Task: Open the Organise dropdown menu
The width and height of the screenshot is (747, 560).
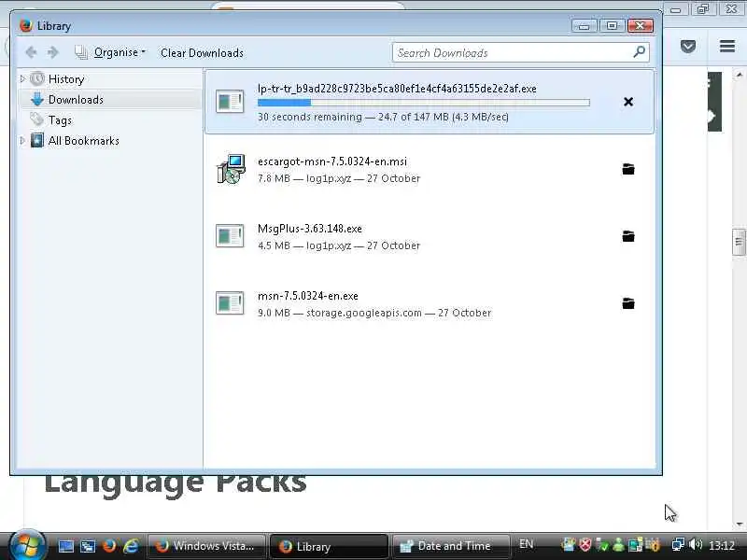Action: (x=110, y=52)
